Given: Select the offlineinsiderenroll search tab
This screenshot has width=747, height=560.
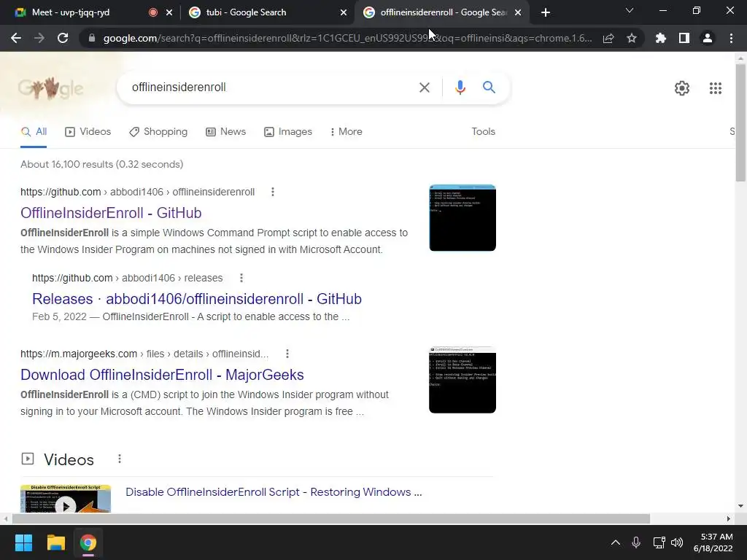Looking at the screenshot, I should [x=443, y=12].
